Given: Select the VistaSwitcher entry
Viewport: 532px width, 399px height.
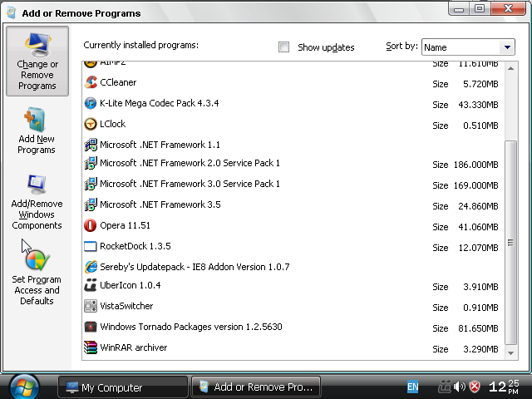Looking at the screenshot, I should [x=293, y=306].
